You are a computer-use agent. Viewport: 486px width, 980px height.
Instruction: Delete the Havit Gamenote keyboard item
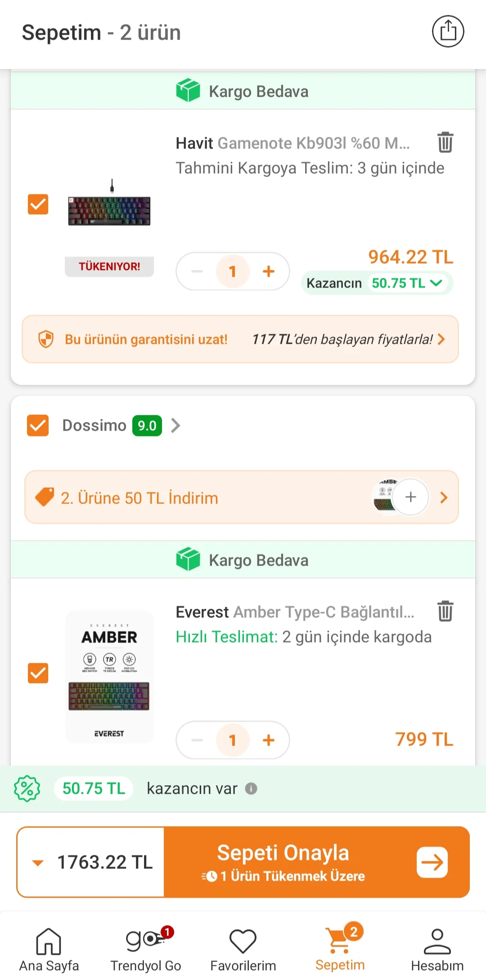point(445,142)
